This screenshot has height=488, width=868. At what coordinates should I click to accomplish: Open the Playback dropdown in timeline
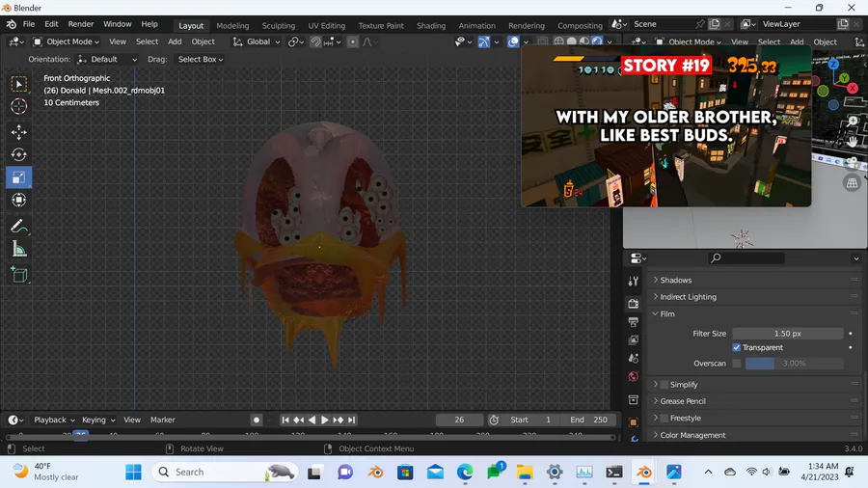pyautogui.click(x=54, y=420)
